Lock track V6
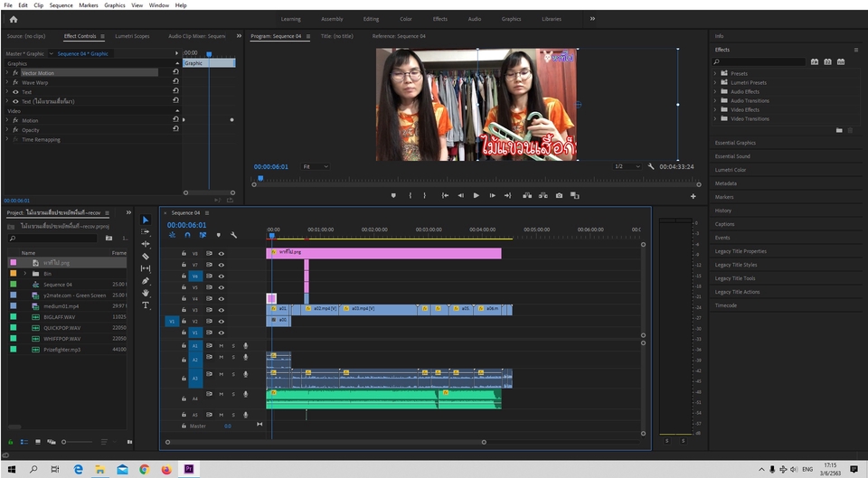This screenshot has width=868, height=478. click(184, 276)
